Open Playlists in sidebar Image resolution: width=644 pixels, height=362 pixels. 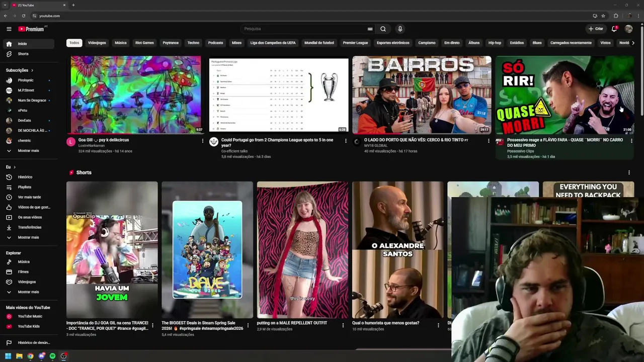pos(28,187)
